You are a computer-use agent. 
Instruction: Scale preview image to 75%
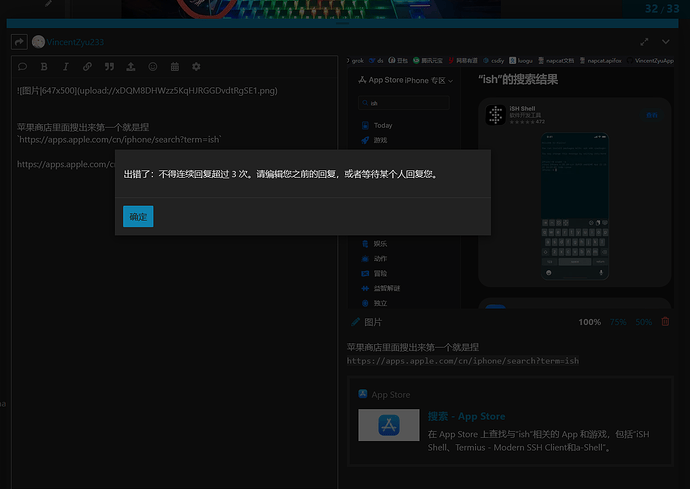(618, 322)
